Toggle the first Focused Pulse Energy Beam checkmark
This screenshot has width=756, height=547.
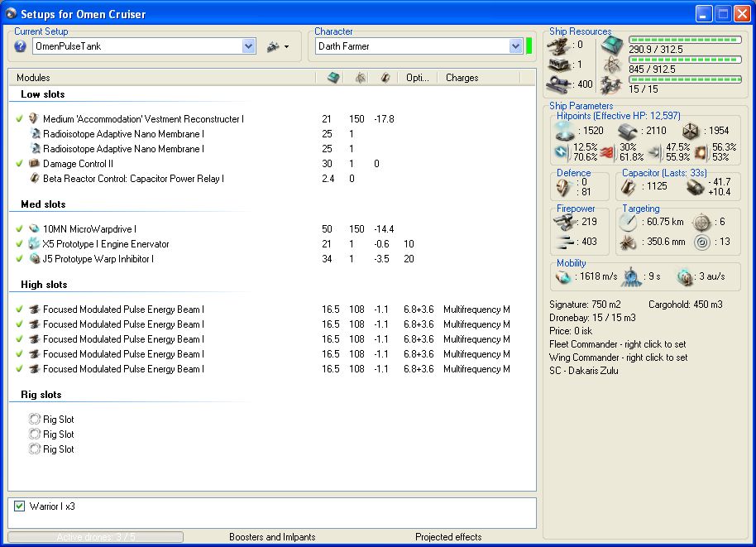19,309
